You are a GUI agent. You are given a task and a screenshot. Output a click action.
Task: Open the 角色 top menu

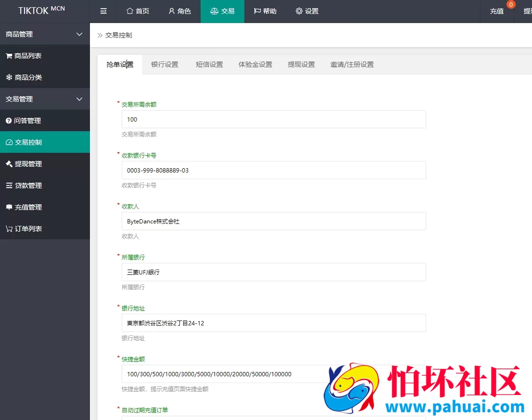coord(180,11)
